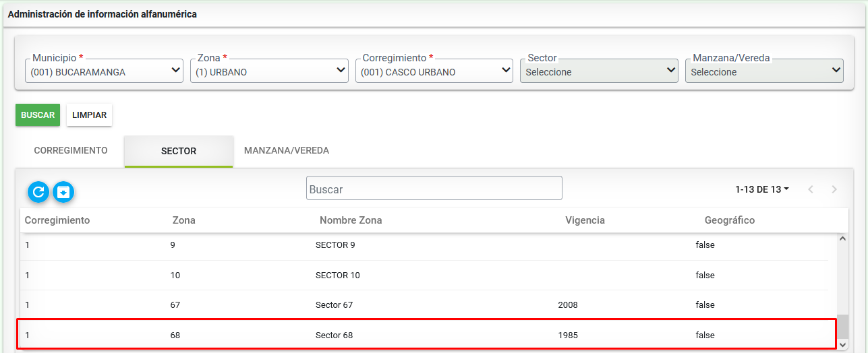Switch to the CORREGIMIENTO tab
Screen dimensions: 868x353
pos(71,150)
